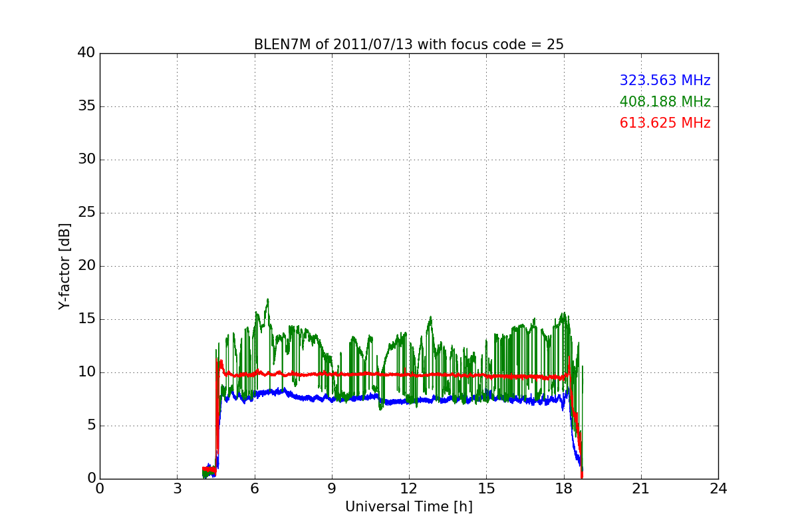
Task: Click the x-axis tick label 18
Action: (x=564, y=489)
